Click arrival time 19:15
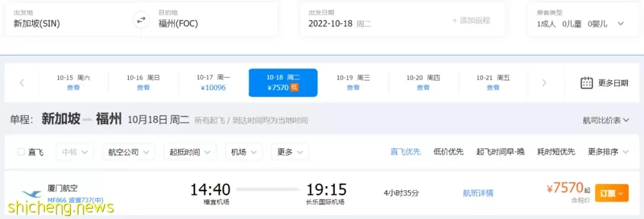This screenshot has width=644, height=219. (x=327, y=189)
